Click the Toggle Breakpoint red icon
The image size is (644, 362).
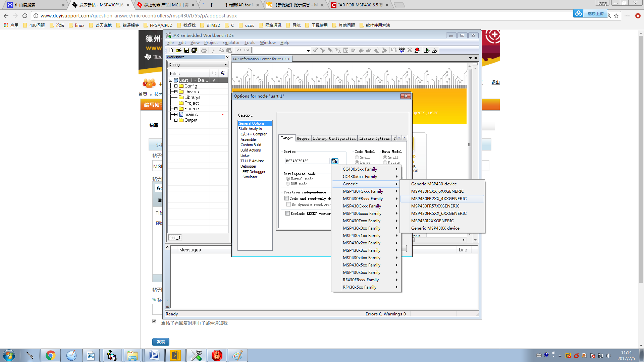(417, 50)
